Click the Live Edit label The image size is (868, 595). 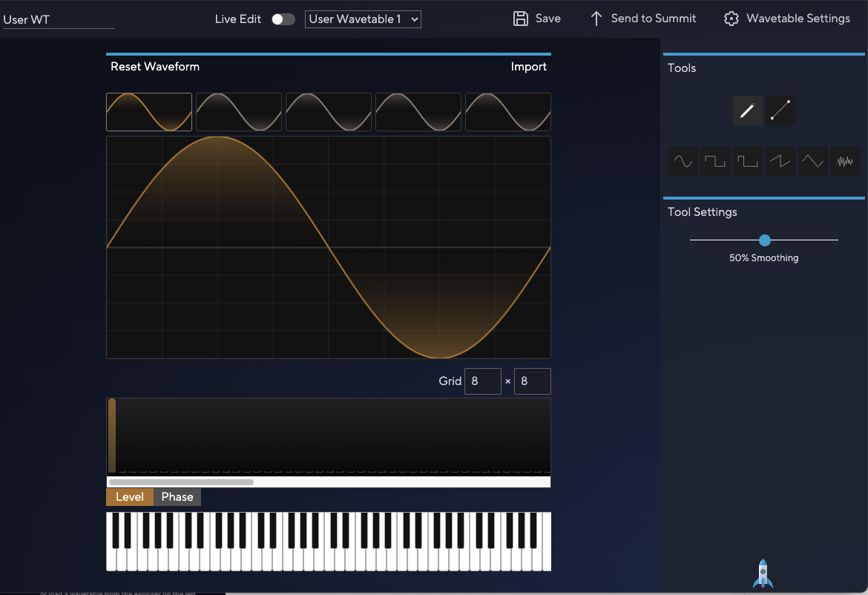[x=237, y=19]
